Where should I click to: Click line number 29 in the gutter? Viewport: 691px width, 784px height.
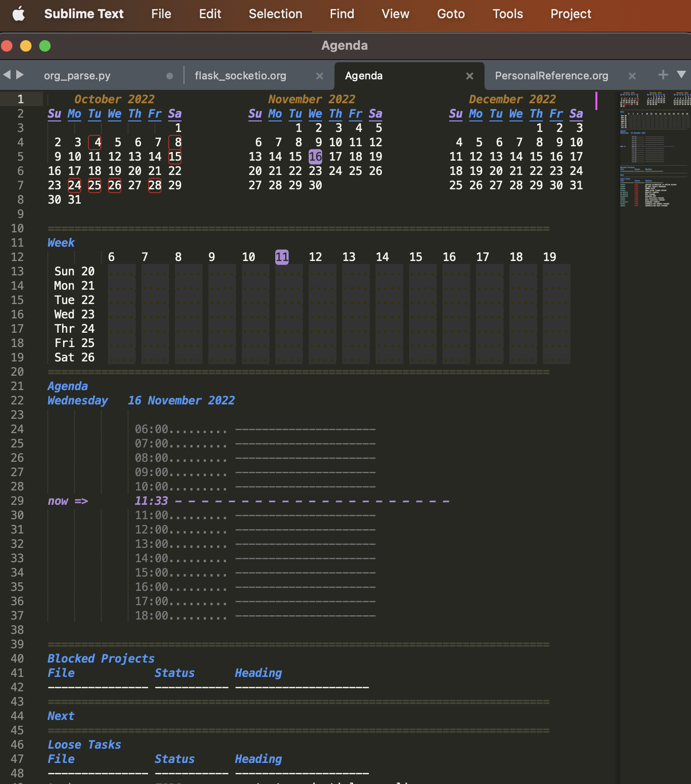pyautogui.click(x=17, y=501)
